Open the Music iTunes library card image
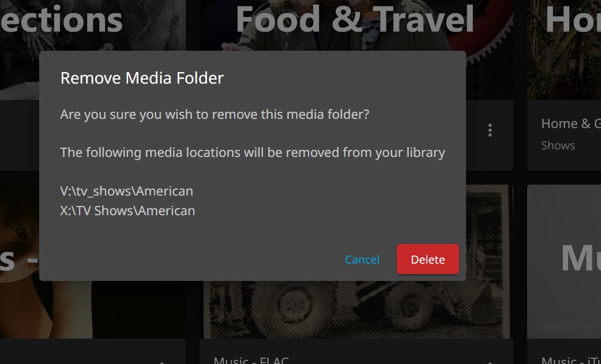This screenshot has width=601, height=364. [564, 262]
